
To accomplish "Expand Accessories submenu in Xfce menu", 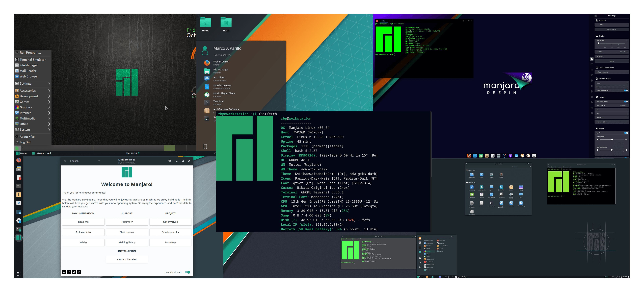I will coord(33,91).
